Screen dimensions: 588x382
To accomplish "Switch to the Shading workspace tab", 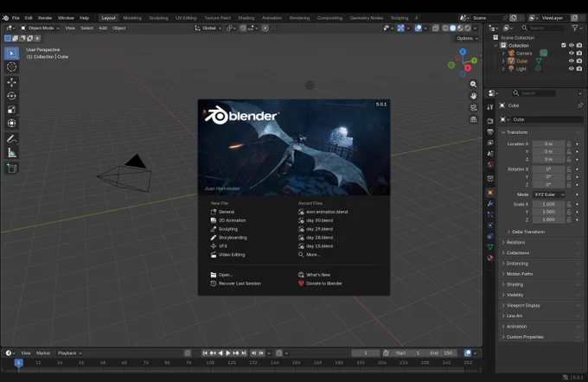I will [x=246, y=18].
